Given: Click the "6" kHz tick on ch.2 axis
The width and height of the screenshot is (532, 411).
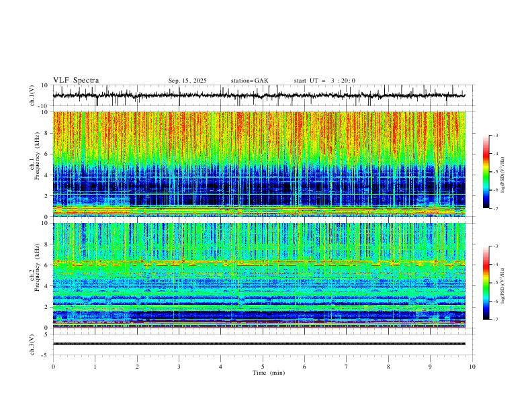Looking at the screenshot, I should click(x=47, y=265).
